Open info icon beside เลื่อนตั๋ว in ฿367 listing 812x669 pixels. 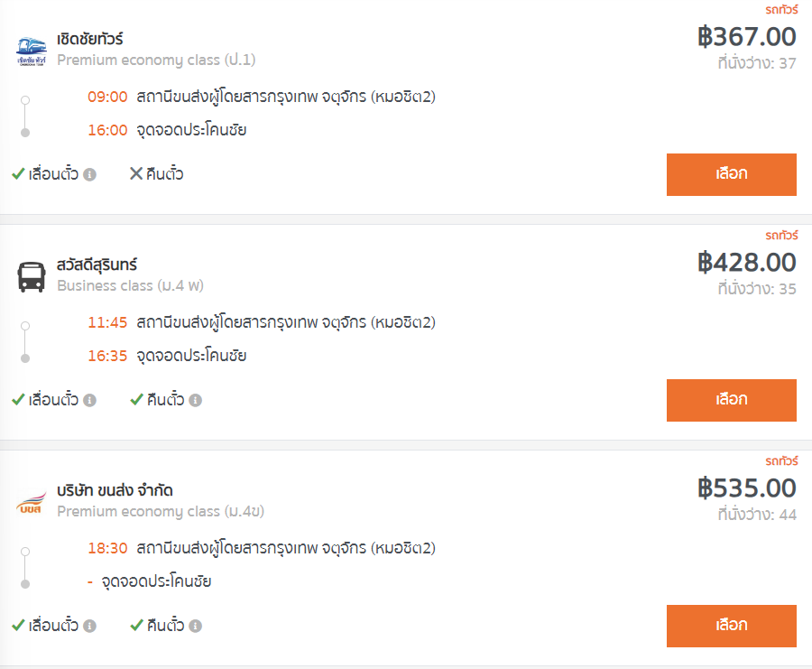[89, 174]
